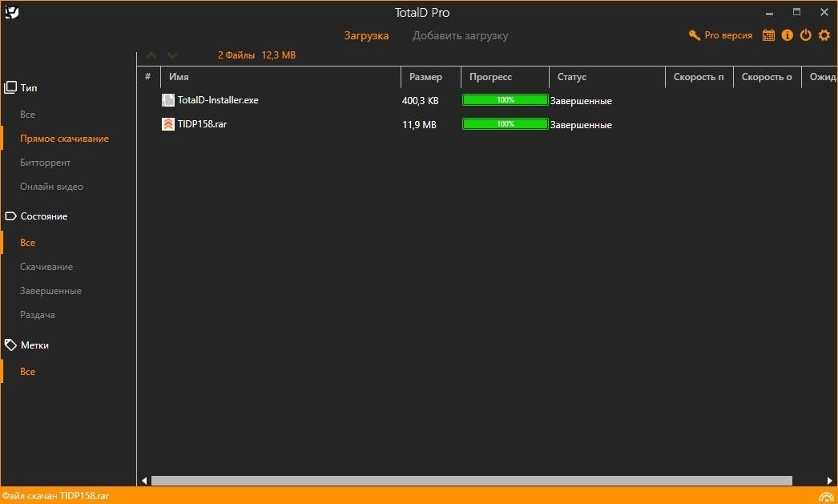Click status message Файл скачан TIDP158.rar
The image size is (838, 504).
(55, 496)
